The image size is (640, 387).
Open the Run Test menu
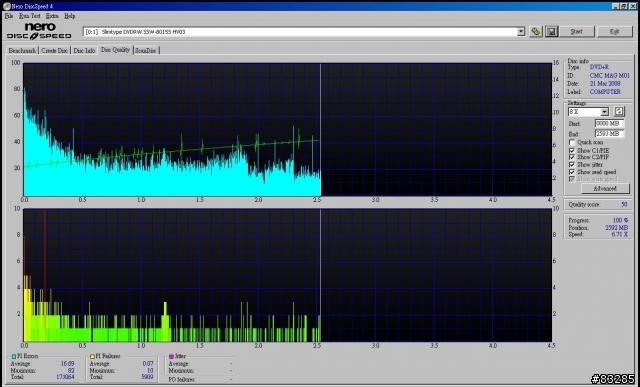coord(30,16)
